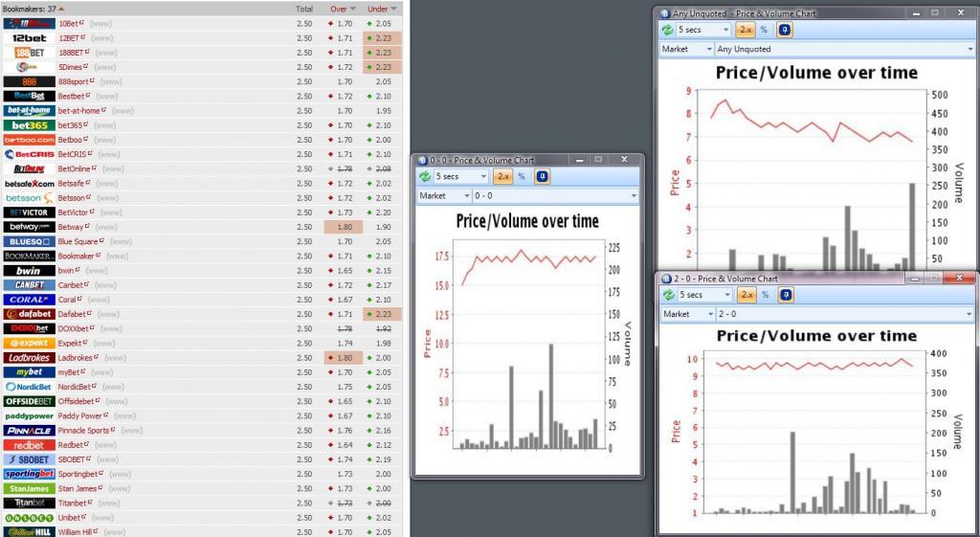Viewport: 980px width, 537px height.
Task: Open the Blue Square bookmaker link
Action: (80, 241)
